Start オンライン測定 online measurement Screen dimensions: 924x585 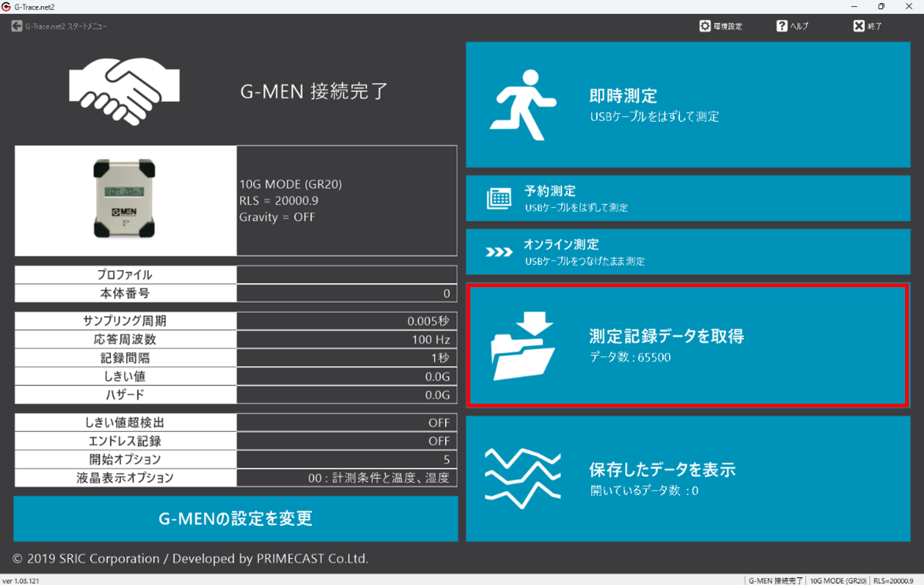point(688,252)
